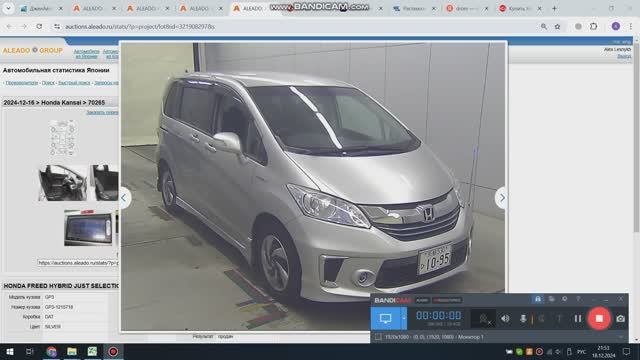Open Windows Task View
Viewport: 640px width, 360px height.
point(29,351)
